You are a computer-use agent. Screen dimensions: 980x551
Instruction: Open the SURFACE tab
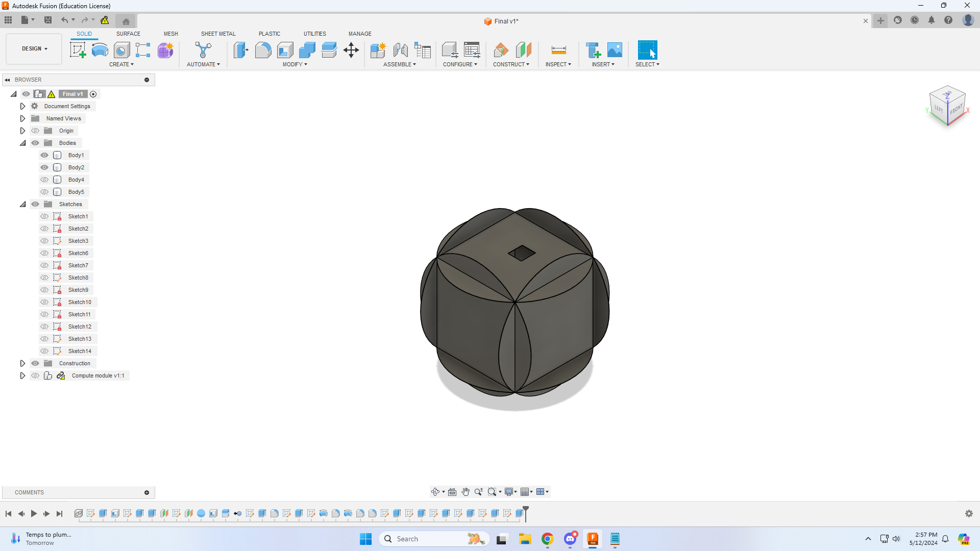[x=128, y=34]
